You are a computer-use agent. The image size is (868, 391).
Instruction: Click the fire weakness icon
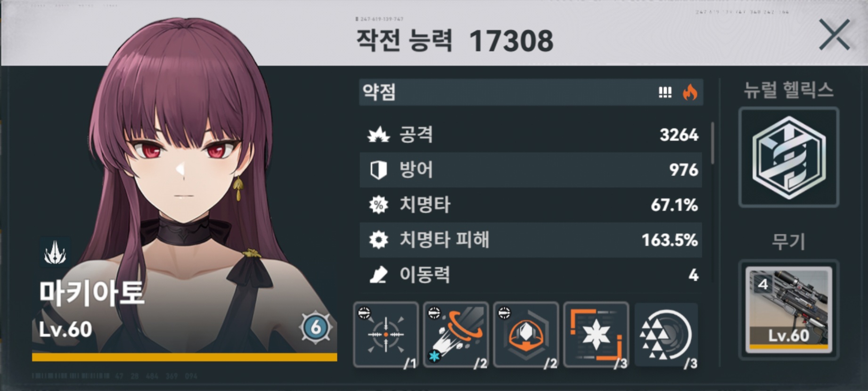(x=690, y=92)
